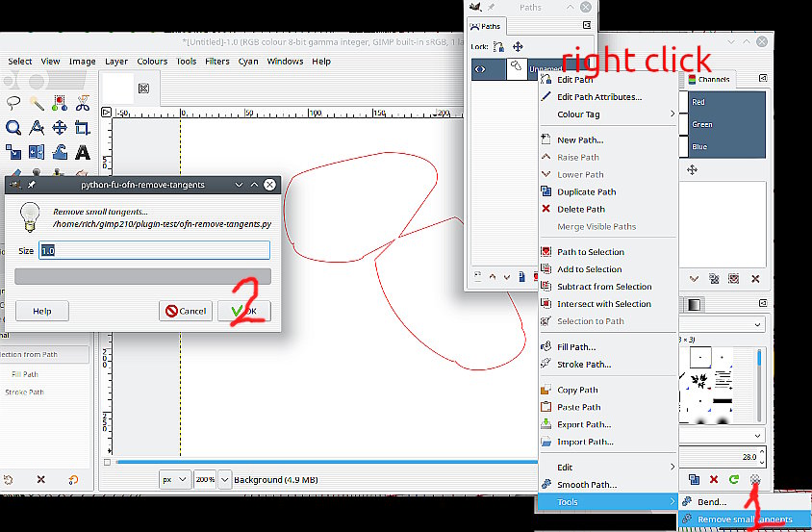The image size is (812, 532).
Task: Click channel to selection icon under Channels
Action: tap(734, 279)
